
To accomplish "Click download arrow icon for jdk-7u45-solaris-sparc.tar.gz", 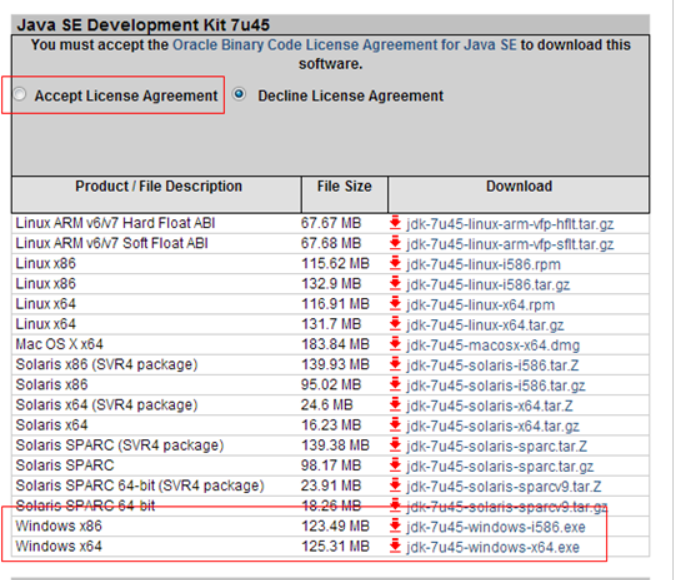I will 395,466.
